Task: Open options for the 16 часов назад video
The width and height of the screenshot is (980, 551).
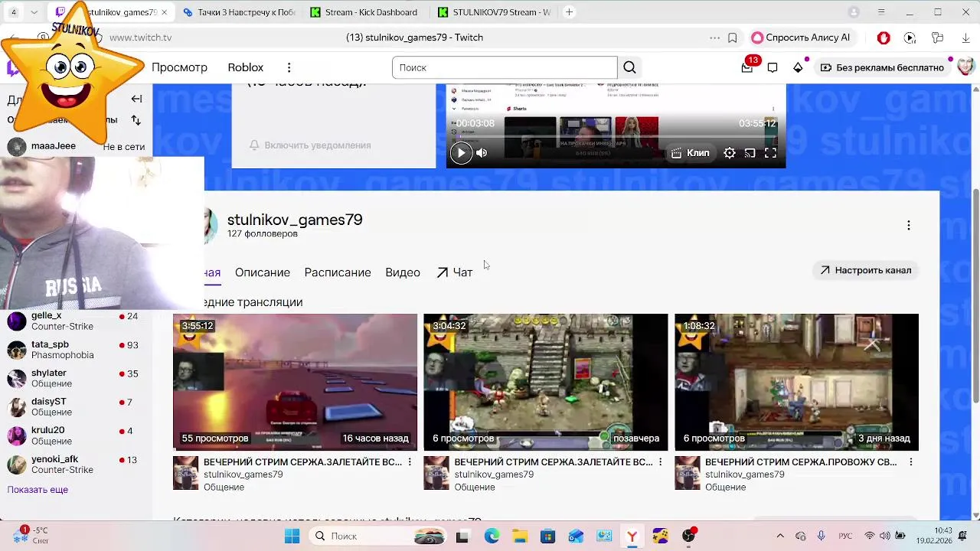Action: click(410, 462)
